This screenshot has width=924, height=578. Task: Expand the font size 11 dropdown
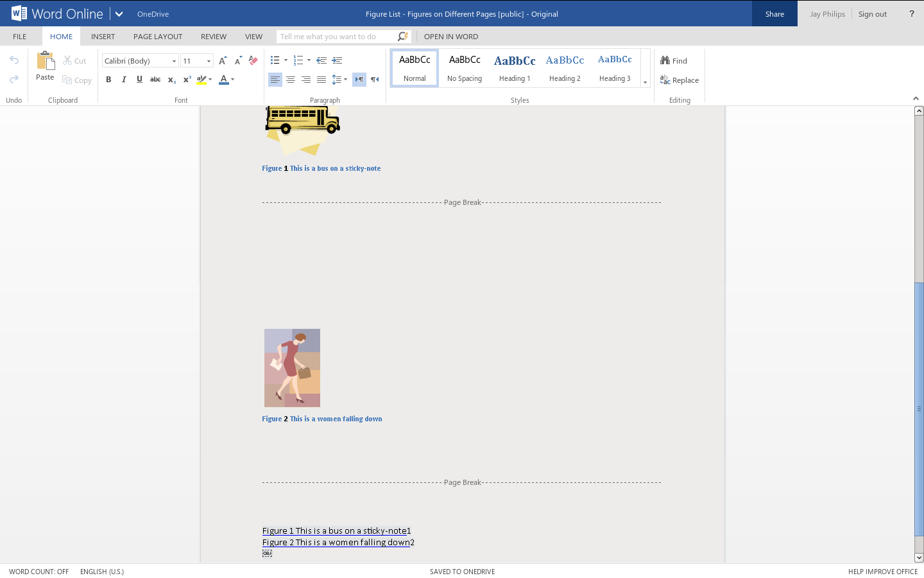point(209,61)
